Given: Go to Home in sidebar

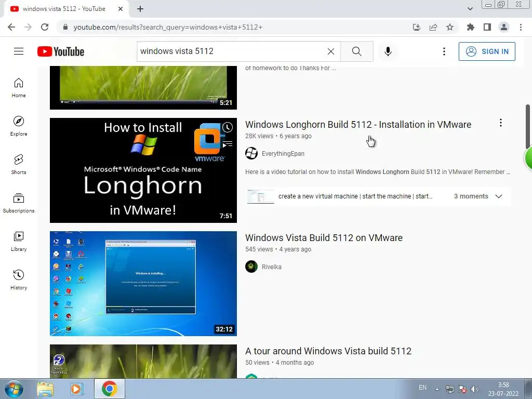Looking at the screenshot, I should (x=19, y=88).
